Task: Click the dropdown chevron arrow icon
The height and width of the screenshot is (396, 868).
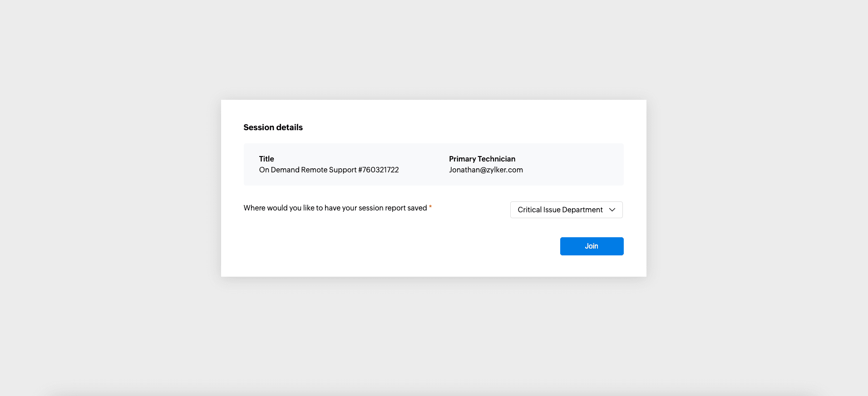Action: tap(612, 210)
